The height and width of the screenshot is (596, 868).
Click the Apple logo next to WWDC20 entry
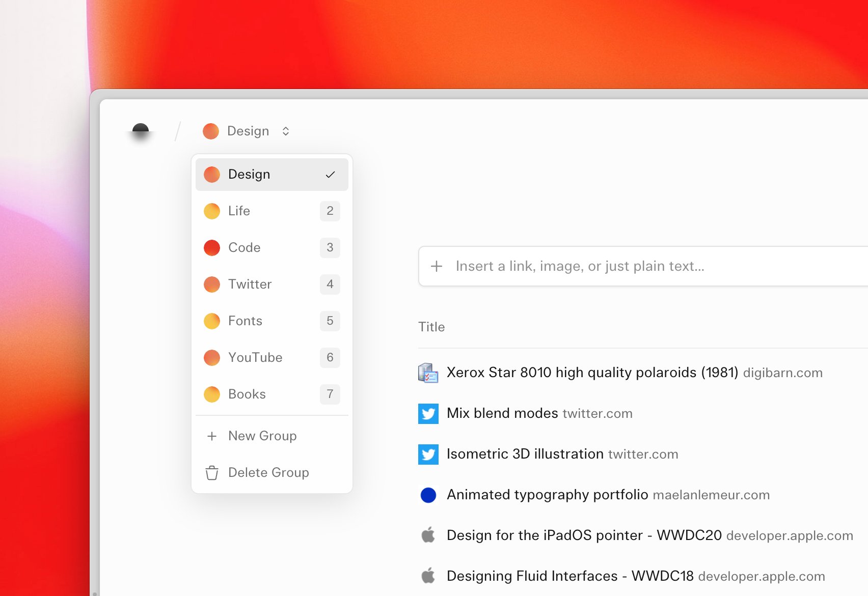428,535
